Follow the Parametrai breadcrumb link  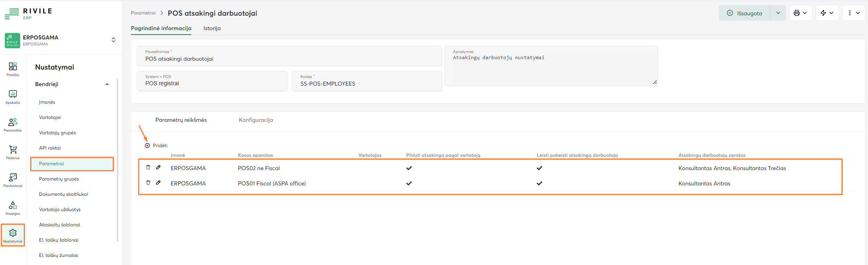pyautogui.click(x=143, y=13)
